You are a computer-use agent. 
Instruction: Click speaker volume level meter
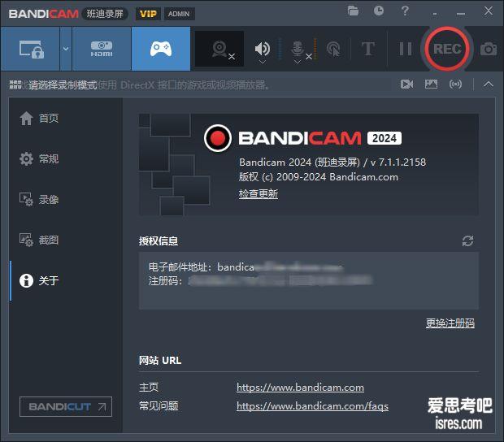(x=280, y=49)
